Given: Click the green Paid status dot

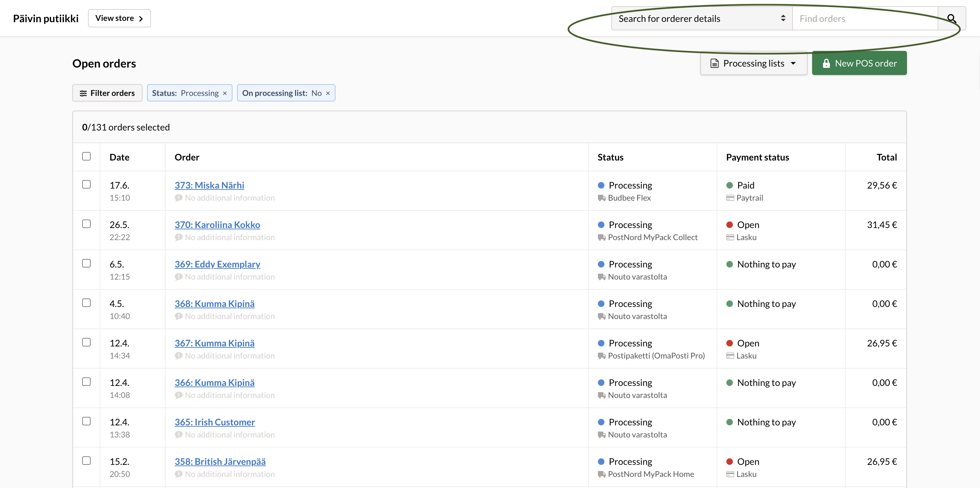Looking at the screenshot, I should pos(730,185).
